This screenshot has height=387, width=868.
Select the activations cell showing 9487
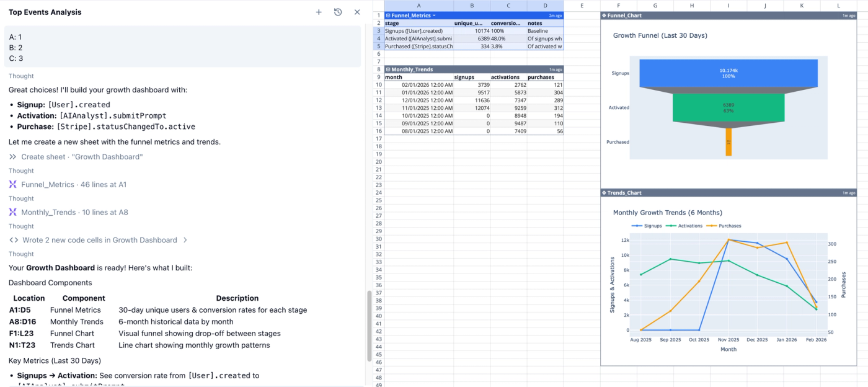508,123
